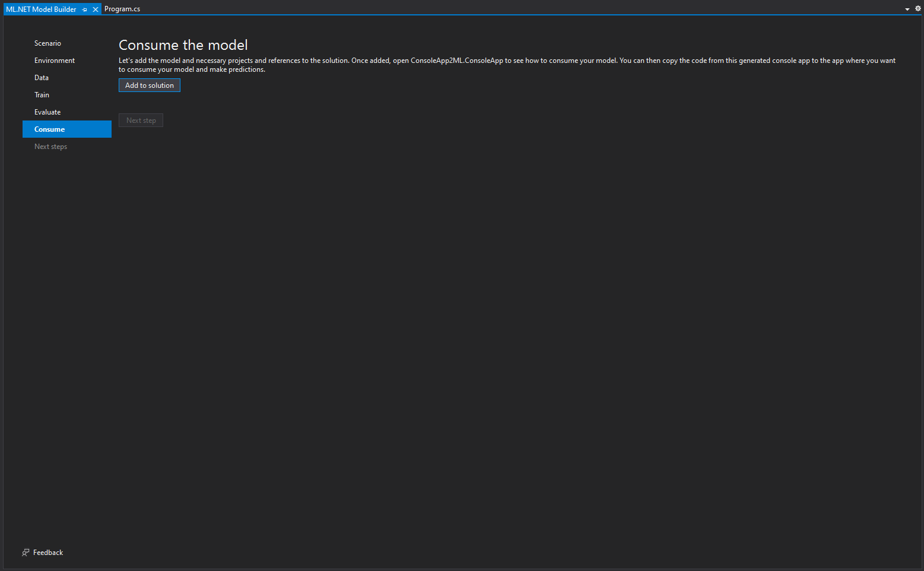Click the Feedback icon at bottom left
Viewport: 924px width, 571px height.
click(x=26, y=553)
